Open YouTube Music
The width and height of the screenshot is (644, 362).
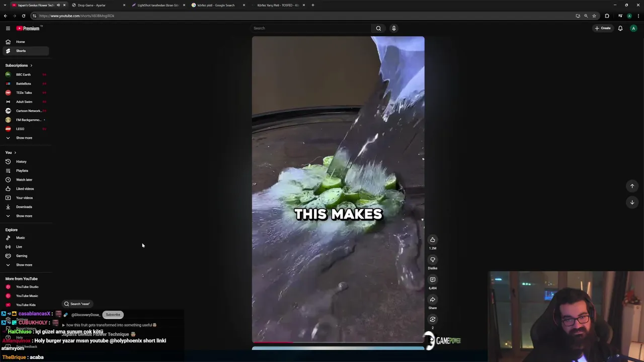tap(25, 296)
